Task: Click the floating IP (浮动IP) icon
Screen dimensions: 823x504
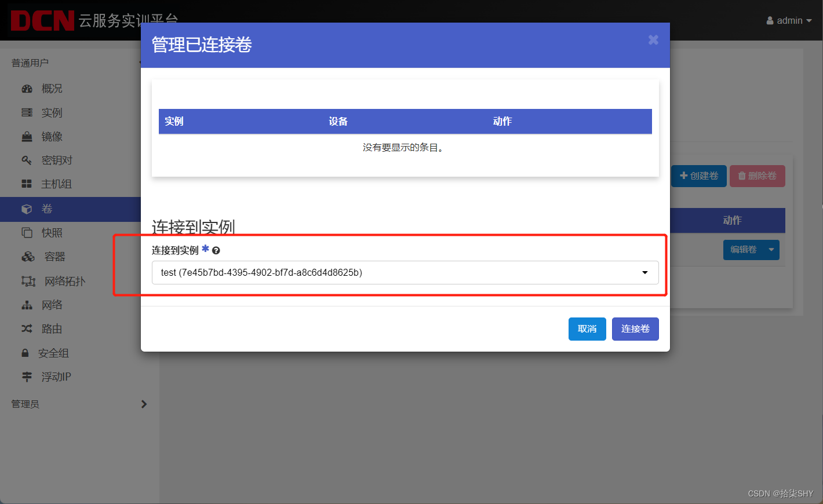Action: [27, 377]
